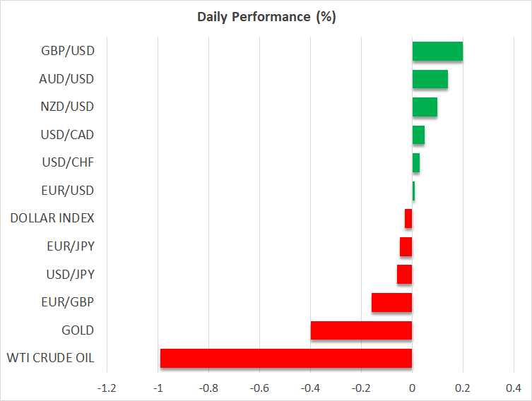Click the EUR/USD category label
The height and width of the screenshot is (401, 532).
point(67,191)
